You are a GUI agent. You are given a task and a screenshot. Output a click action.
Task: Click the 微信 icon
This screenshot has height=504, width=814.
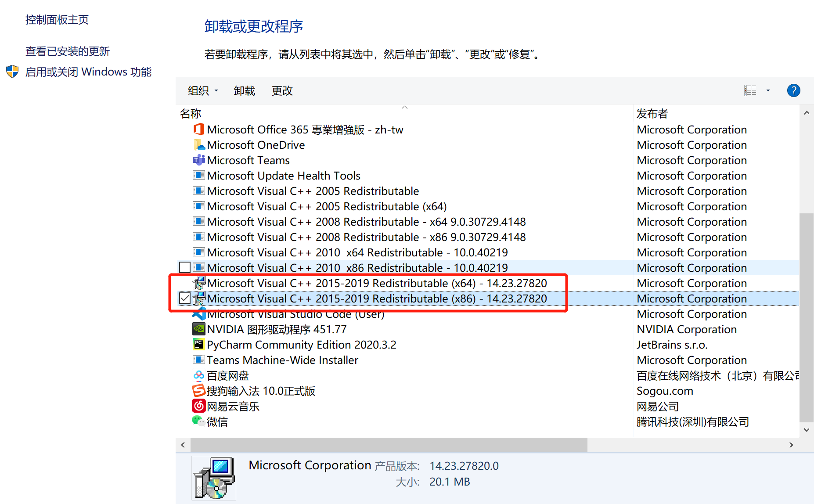coord(198,421)
